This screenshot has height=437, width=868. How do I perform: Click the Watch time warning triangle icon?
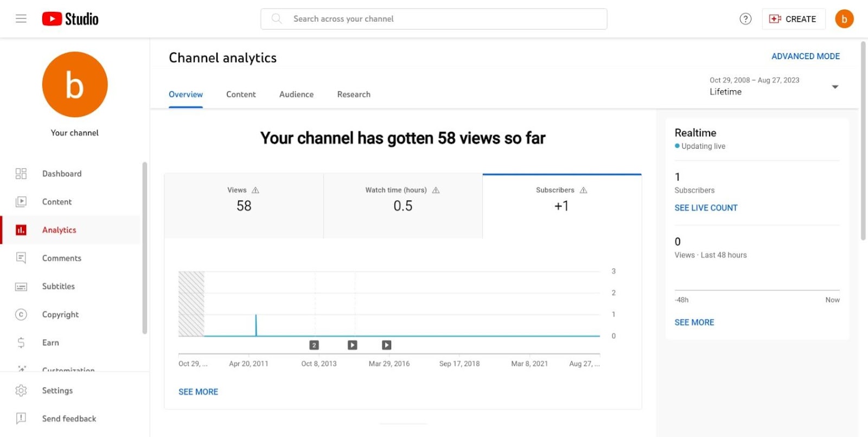(x=436, y=190)
